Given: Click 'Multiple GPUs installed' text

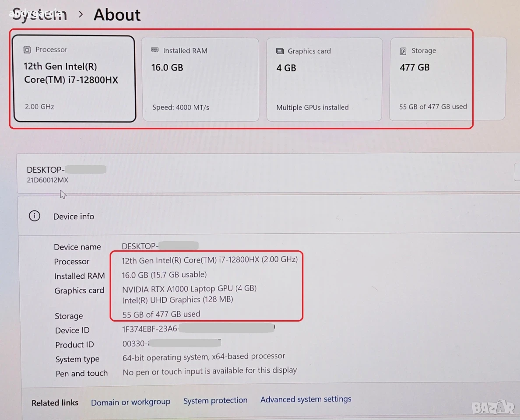Looking at the screenshot, I should pyautogui.click(x=313, y=107).
